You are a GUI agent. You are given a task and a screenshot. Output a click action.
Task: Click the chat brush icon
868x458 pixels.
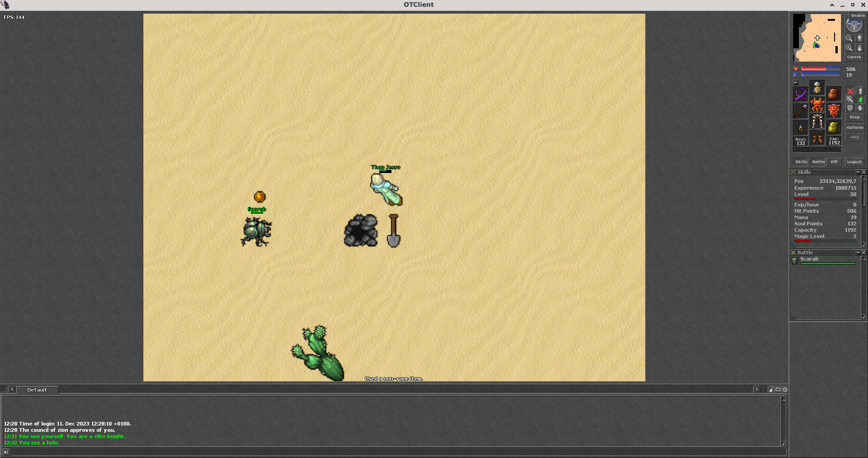pos(771,389)
